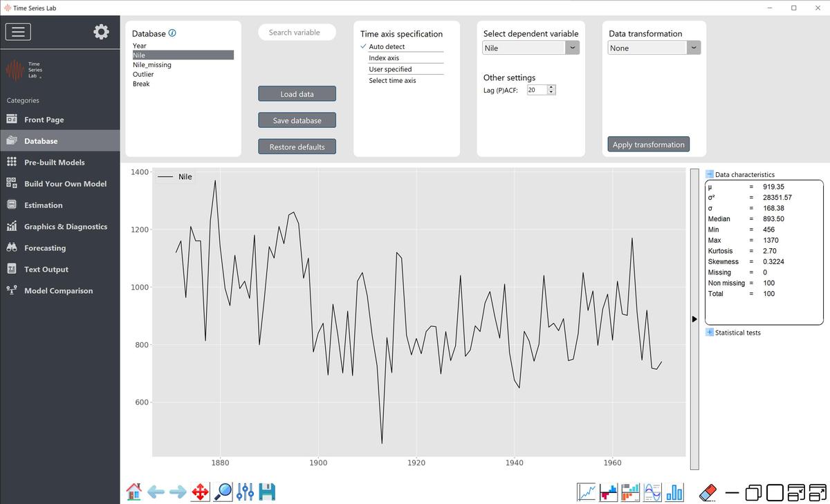This screenshot has height=504, width=830.
Task: Open the subplot configuration sliders icon
Action: [x=245, y=492]
